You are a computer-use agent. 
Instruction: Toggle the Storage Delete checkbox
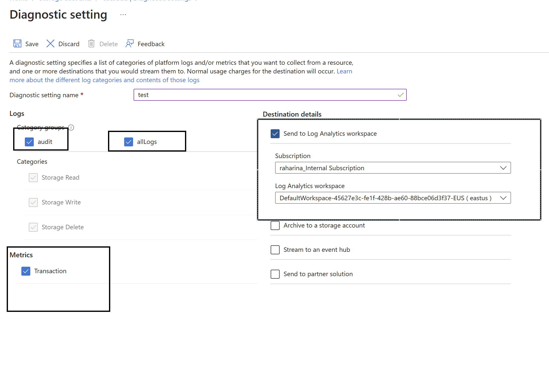[x=33, y=227]
